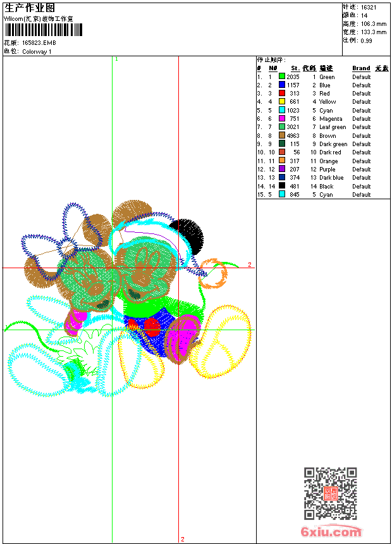This screenshot has height=544, width=392.
Task: Select the 'Colorway 1' text
Action: coord(37,52)
